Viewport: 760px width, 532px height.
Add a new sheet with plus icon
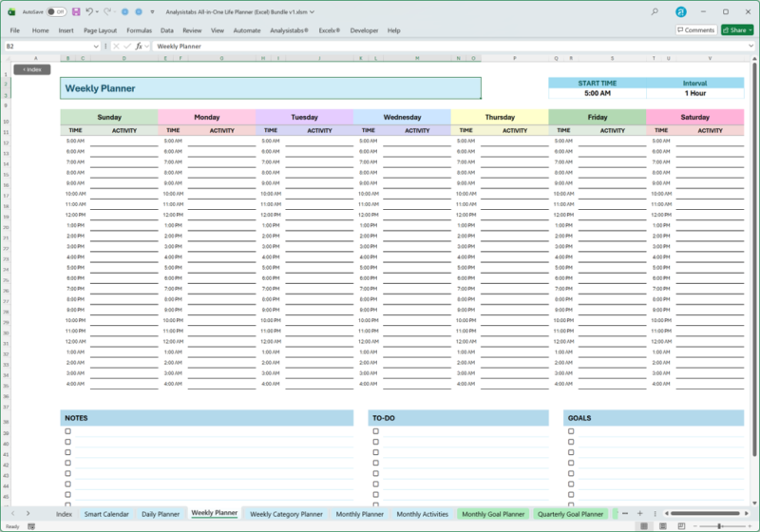[x=639, y=513]
